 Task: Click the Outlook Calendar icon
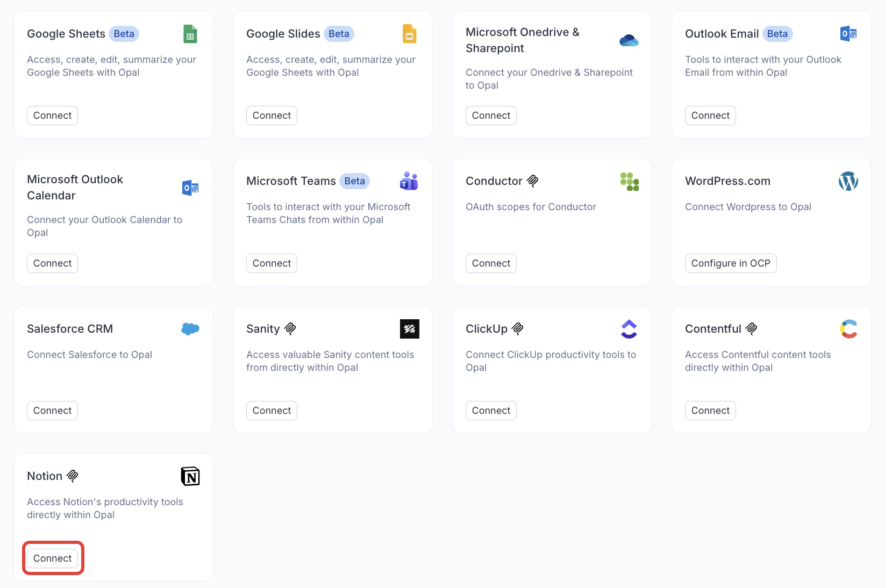pos(190,188)
